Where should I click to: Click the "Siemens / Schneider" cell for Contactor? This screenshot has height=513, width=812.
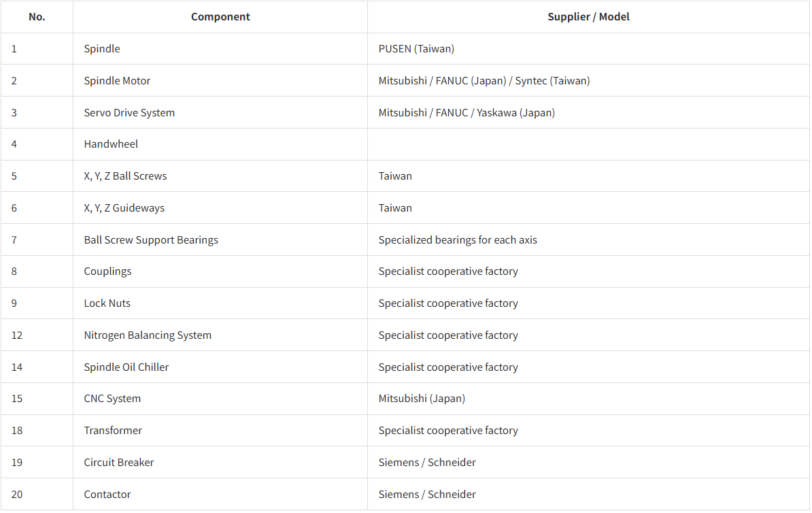pos(427,495)
